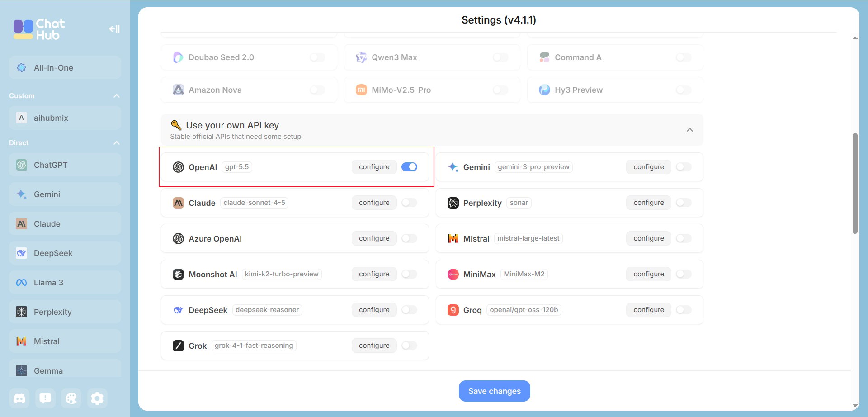
Task: Open Llama 3 in the sidebar
Action: 65,283
